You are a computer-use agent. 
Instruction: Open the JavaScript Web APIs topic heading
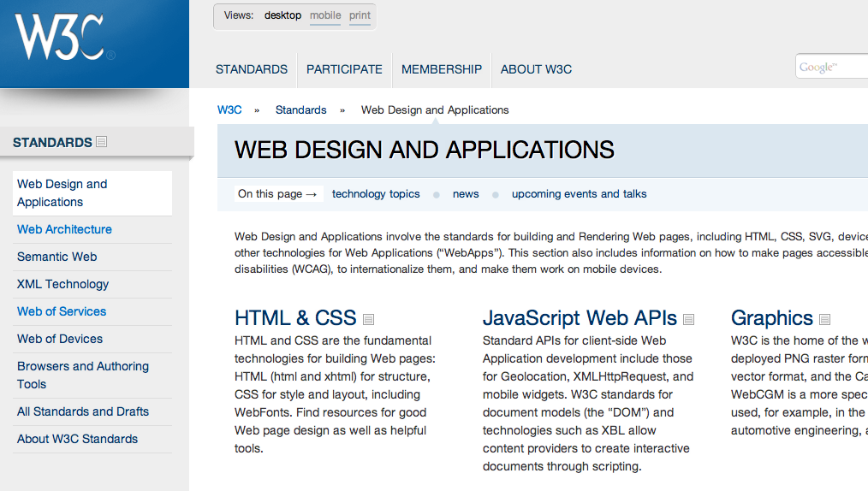point(580,318)
